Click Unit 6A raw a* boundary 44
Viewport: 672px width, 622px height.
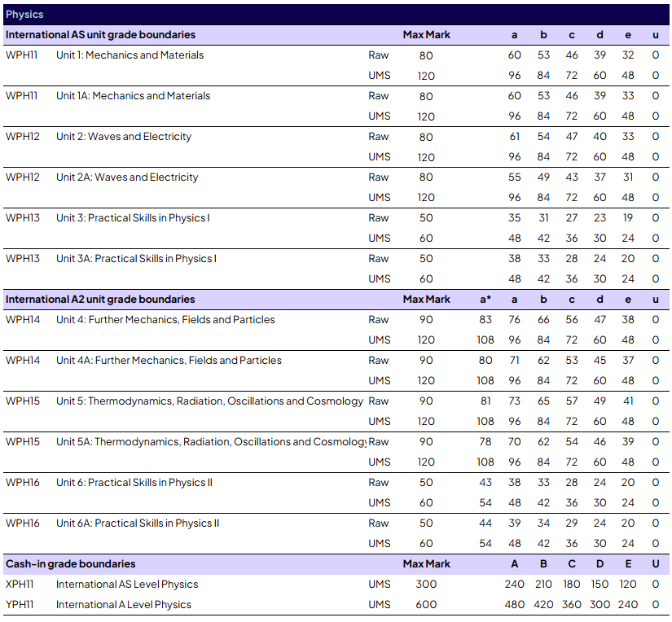click(485, 523)
